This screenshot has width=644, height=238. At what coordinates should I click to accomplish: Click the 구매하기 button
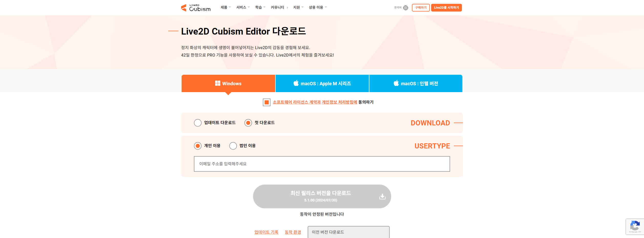coord(421,8)
